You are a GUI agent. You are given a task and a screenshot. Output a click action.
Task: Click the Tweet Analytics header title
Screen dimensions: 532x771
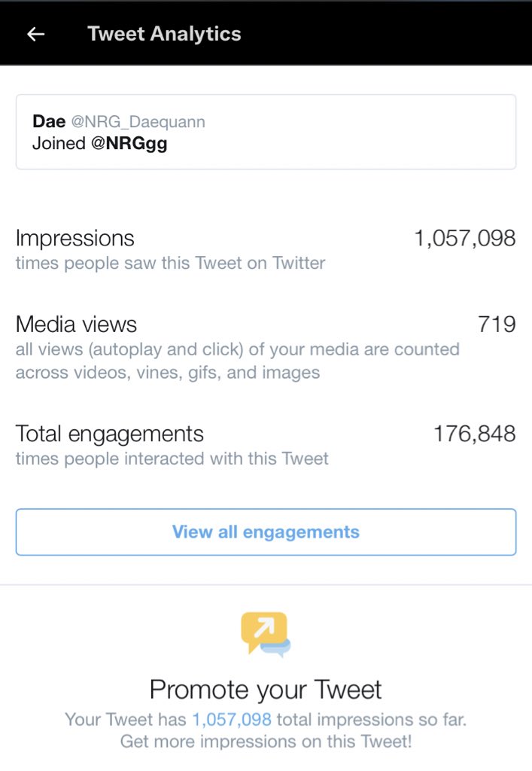tap(164, 34)
